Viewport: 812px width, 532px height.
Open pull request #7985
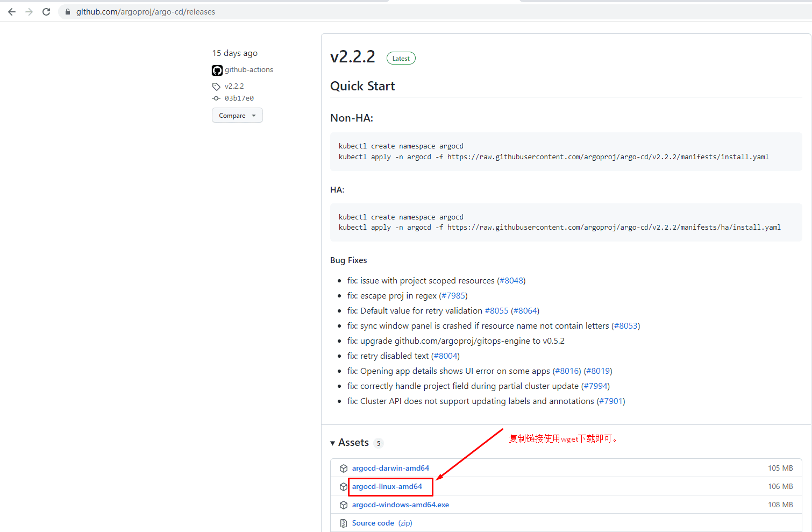pyautogui.click(x=453, y=296)
